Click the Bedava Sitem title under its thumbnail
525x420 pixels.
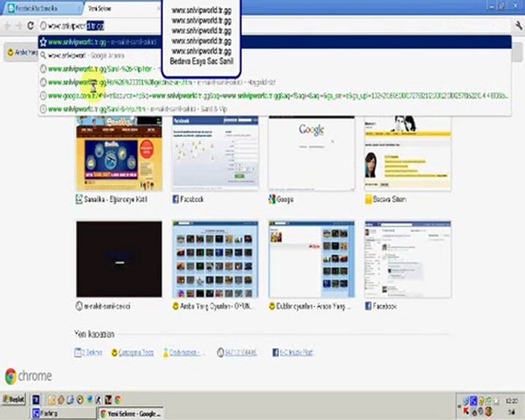390,199
